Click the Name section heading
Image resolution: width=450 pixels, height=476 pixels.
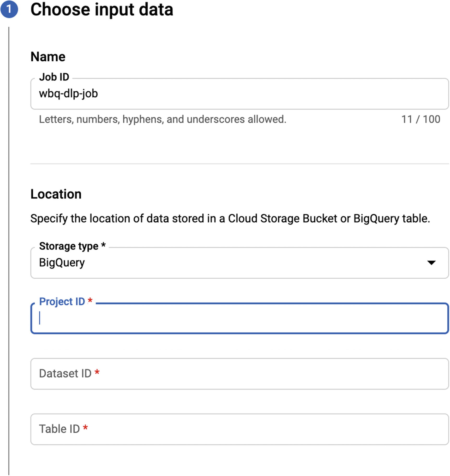[x=48, y=57]
